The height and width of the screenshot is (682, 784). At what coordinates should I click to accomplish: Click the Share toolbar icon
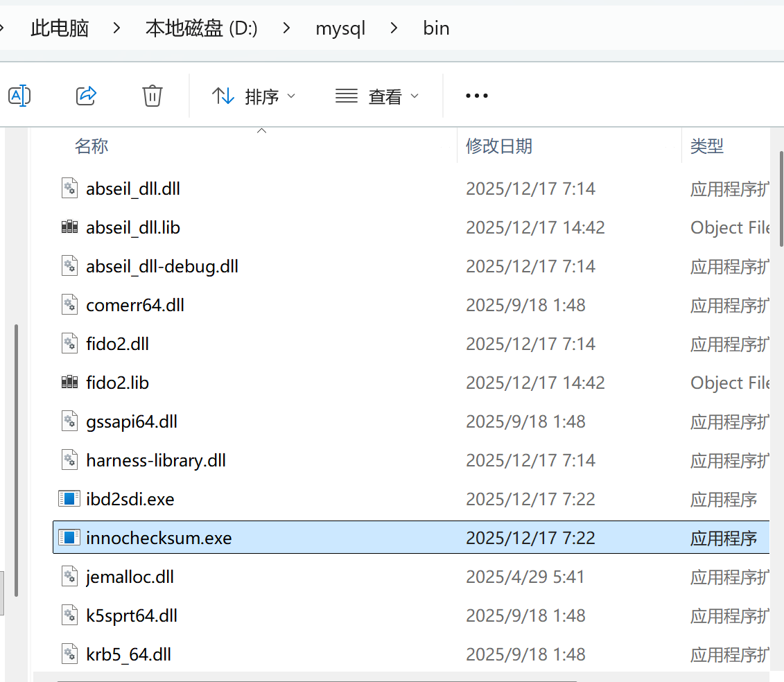86,96
